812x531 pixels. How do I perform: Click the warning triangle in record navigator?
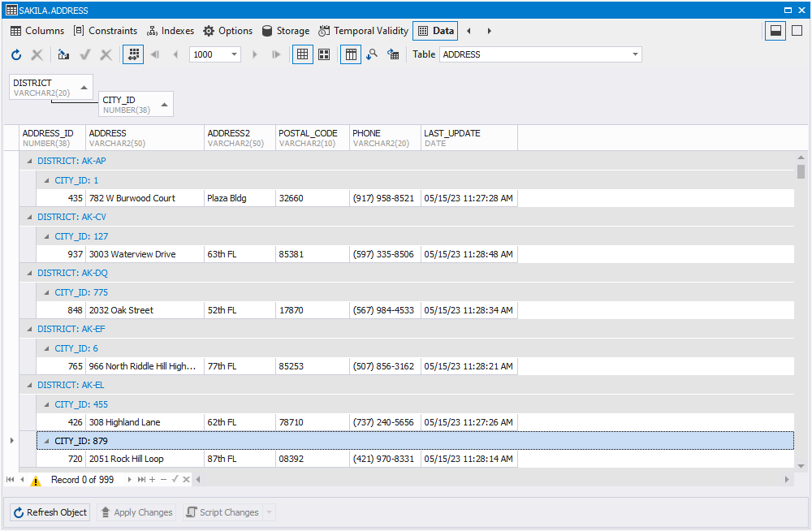[35, 481]
